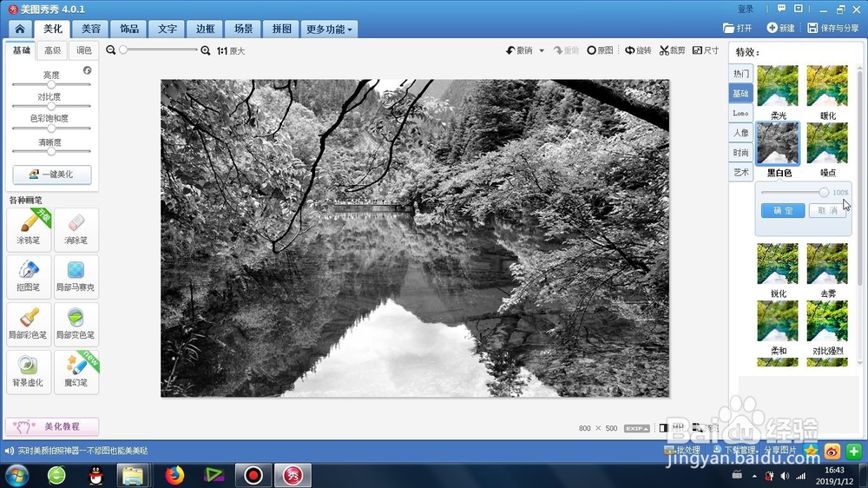This screenshot has width=868, height=488.
Task: Expand the EXIF info button
Action: pyautogui.click(x=636, y=428)
